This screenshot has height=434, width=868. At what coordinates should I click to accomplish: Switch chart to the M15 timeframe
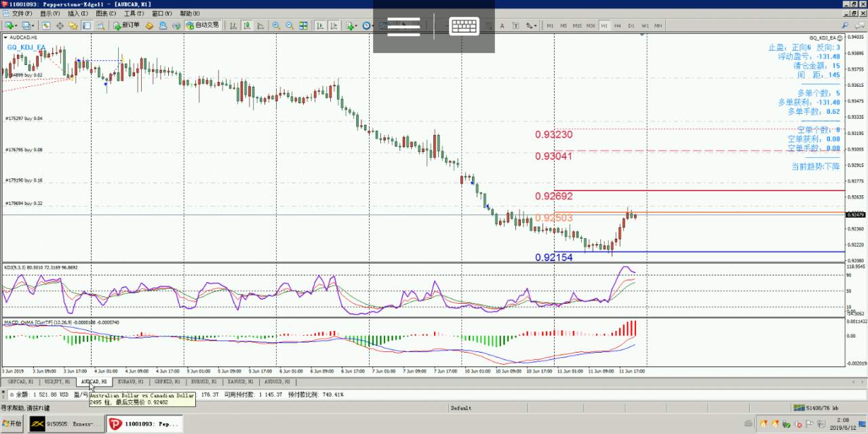coord(577,26)
